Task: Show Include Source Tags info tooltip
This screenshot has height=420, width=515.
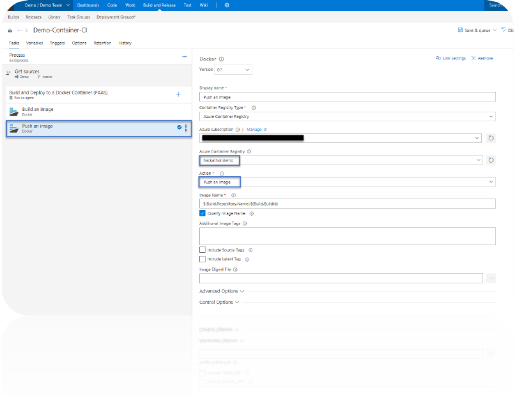Action: click(x=250, y=250)
